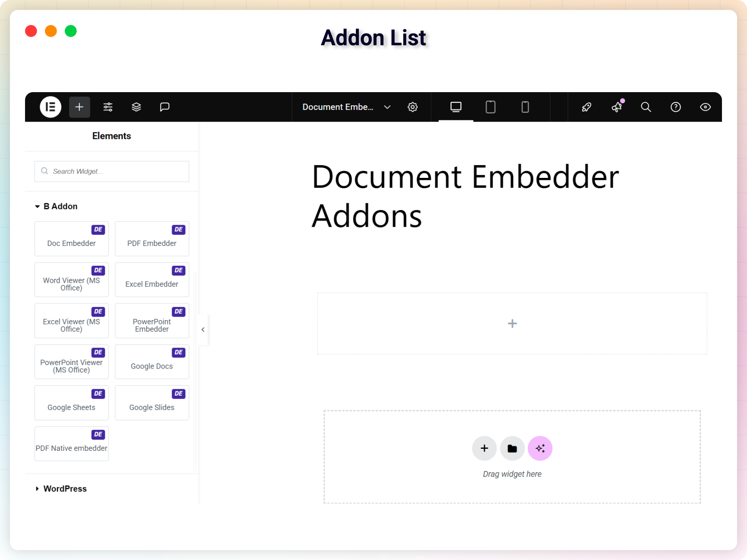This screenshot has width=747, height=560.
Task: Click the red window close dot
Action: coord(31,31)
